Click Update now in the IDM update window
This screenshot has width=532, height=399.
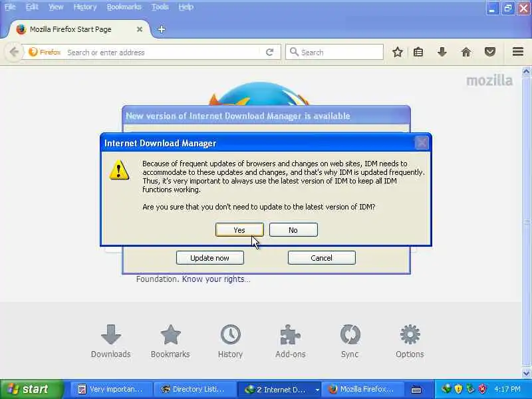(x=209, y=257)
